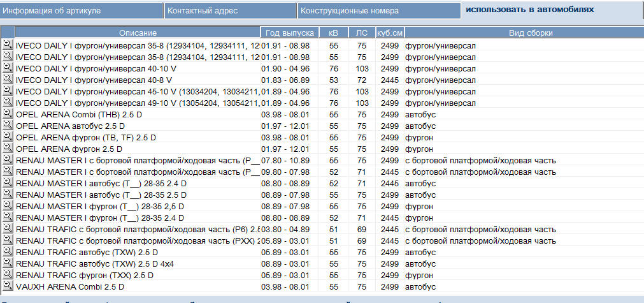Click icon beside OPEL ARENA фургон (TB, TF)
The width and height of the screenshot is (644, 303).
pos(7,137)
